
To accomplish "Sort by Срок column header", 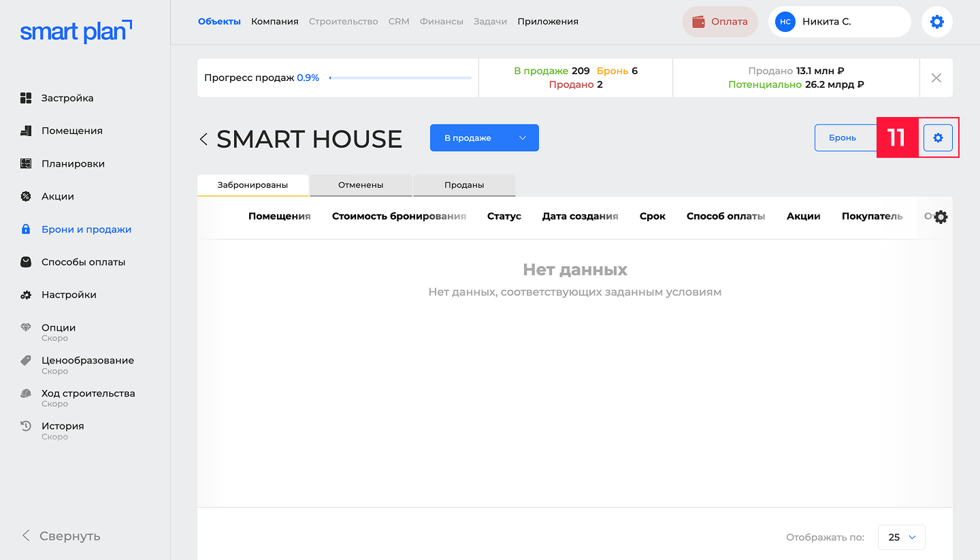I will click(x=653, y=216).
